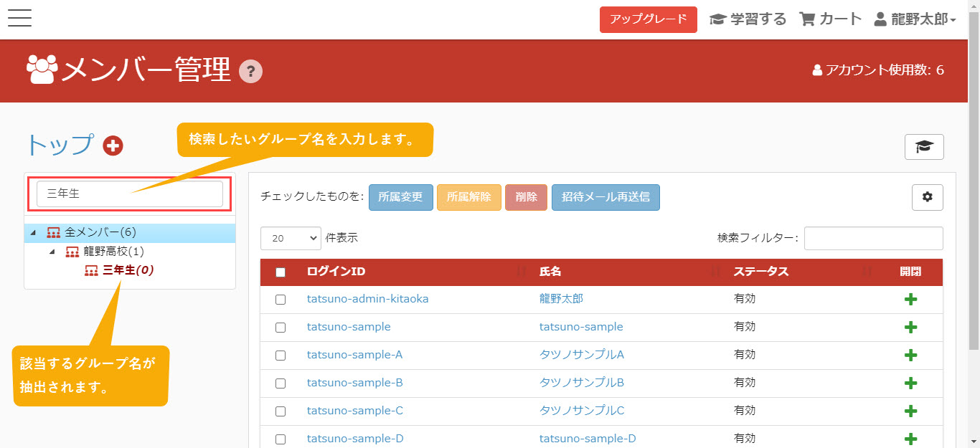Image resolution: width=980 pixels, height=448 pixels.
Task: Tick the checkbox for tatsuno-sample
Action: [x=281, y=328]
